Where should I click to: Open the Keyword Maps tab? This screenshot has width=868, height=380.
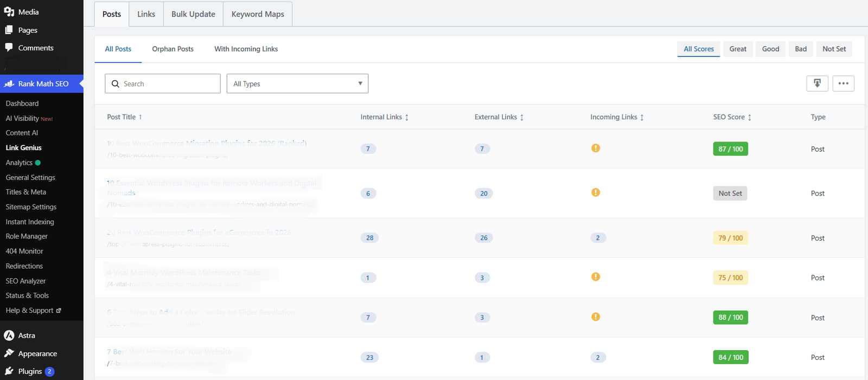tap(258, 14)
